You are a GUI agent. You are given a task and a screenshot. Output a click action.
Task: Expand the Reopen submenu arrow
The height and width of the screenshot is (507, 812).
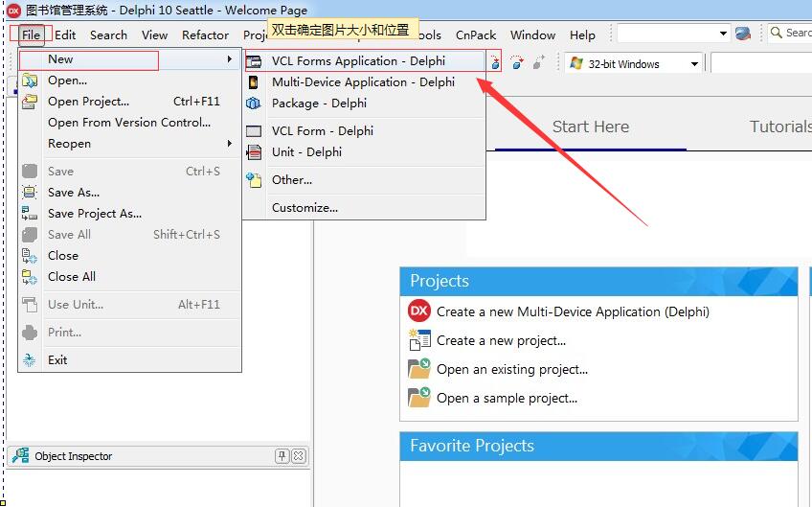[230, 143]
